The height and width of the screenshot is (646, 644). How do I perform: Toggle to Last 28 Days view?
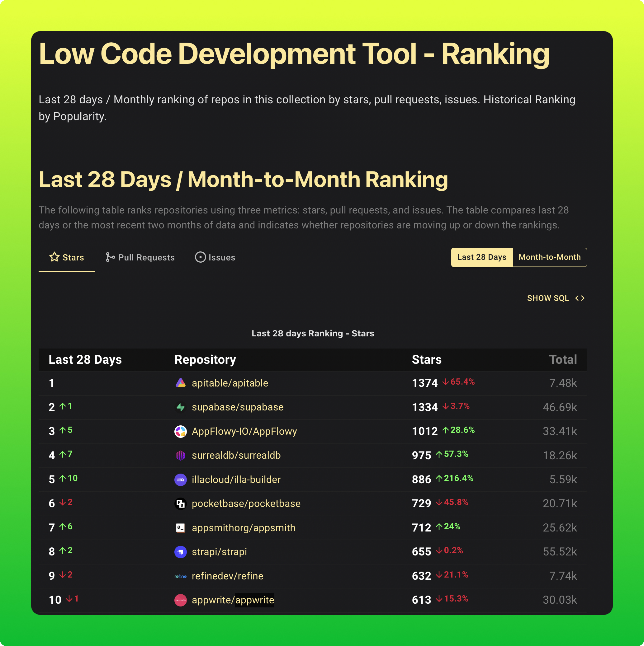[x=481, y=257]
